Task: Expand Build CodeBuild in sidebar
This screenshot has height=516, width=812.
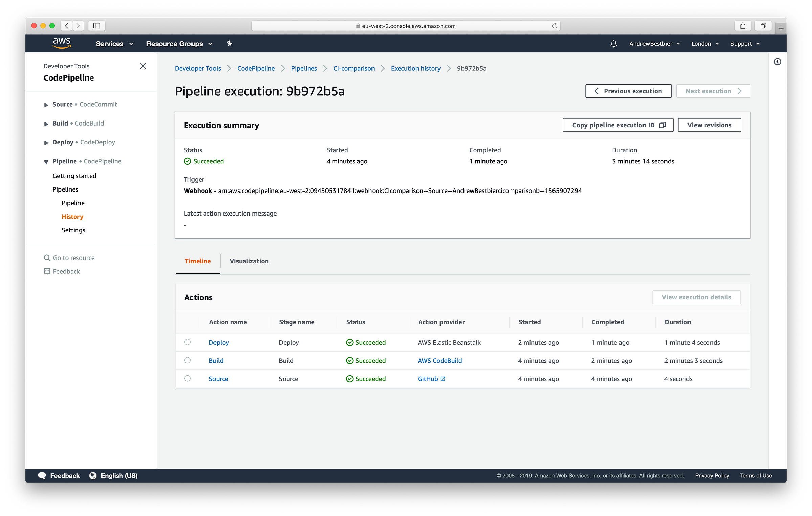Action: click(46, 124)
